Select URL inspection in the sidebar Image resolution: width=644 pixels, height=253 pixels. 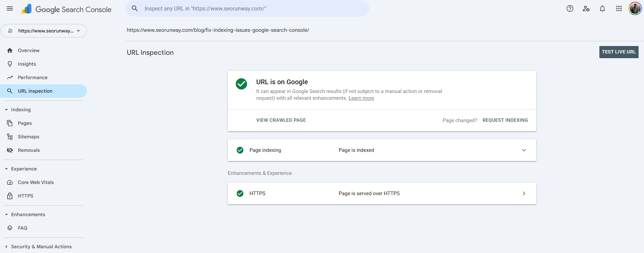point(43,91)
